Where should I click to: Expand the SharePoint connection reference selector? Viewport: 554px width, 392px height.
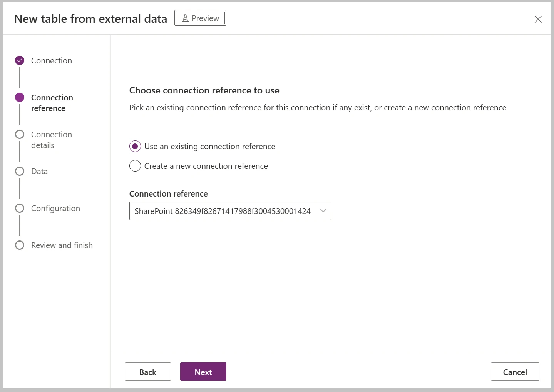click(230, 211)
